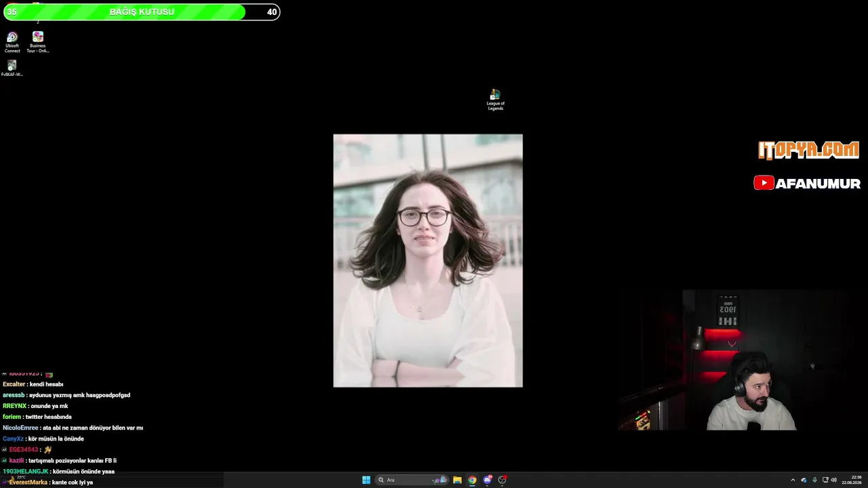This screenshot has width=868, height=488.
Task: Open File Explorer from the taskbar
Action: [457, 480]
